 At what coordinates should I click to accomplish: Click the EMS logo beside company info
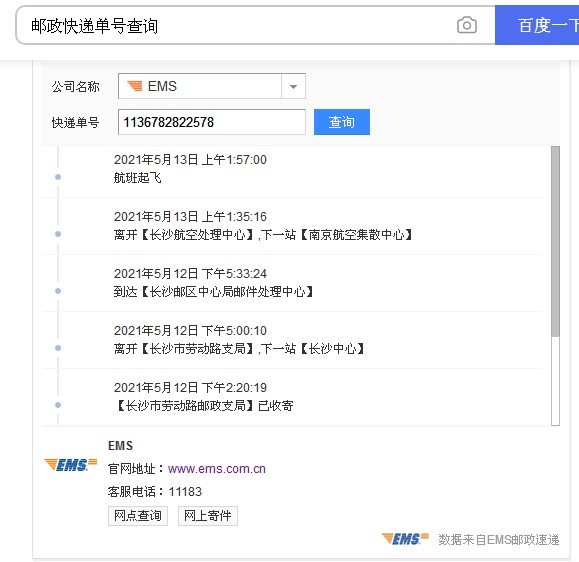pyautogui.click(x=71, y=465)
